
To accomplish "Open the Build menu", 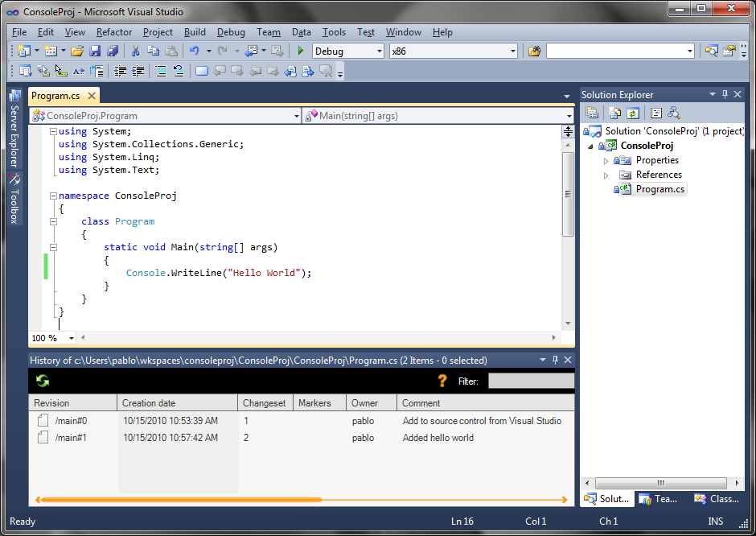I will tap(195, 32).
